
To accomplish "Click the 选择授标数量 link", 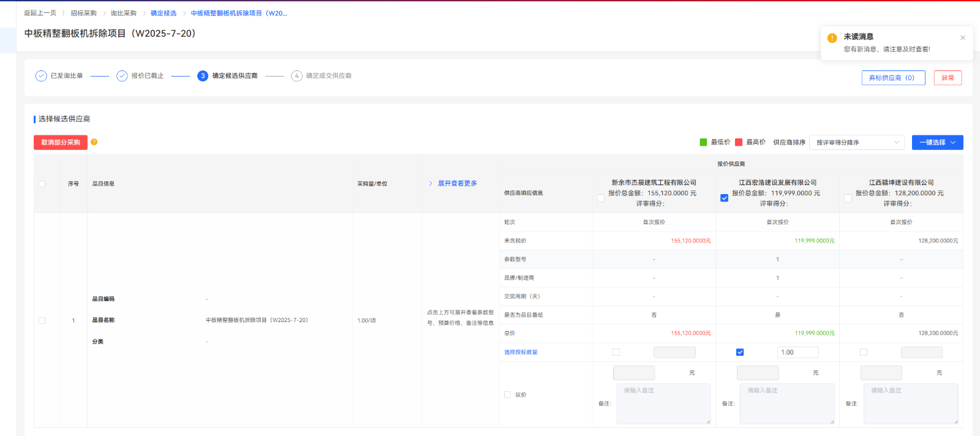I will (x=521, y=352).
